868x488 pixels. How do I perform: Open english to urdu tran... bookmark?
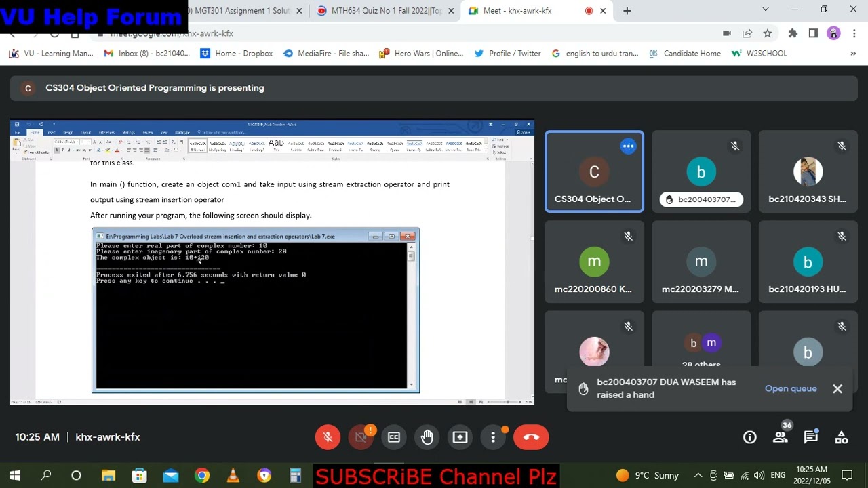tap(595, 54)
